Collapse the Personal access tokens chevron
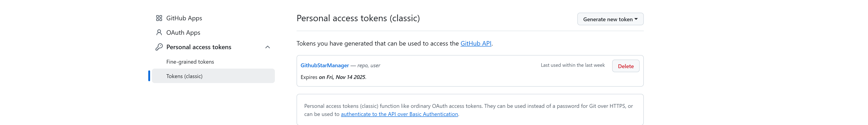The width and height of the screenshot is (868, 125). click(x=268, y=47)
